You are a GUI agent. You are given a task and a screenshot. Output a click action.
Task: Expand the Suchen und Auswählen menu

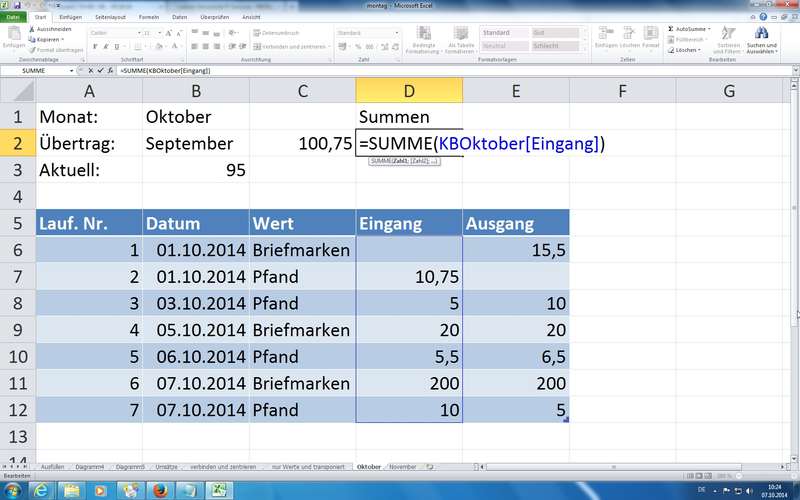[x=764, y=47]
